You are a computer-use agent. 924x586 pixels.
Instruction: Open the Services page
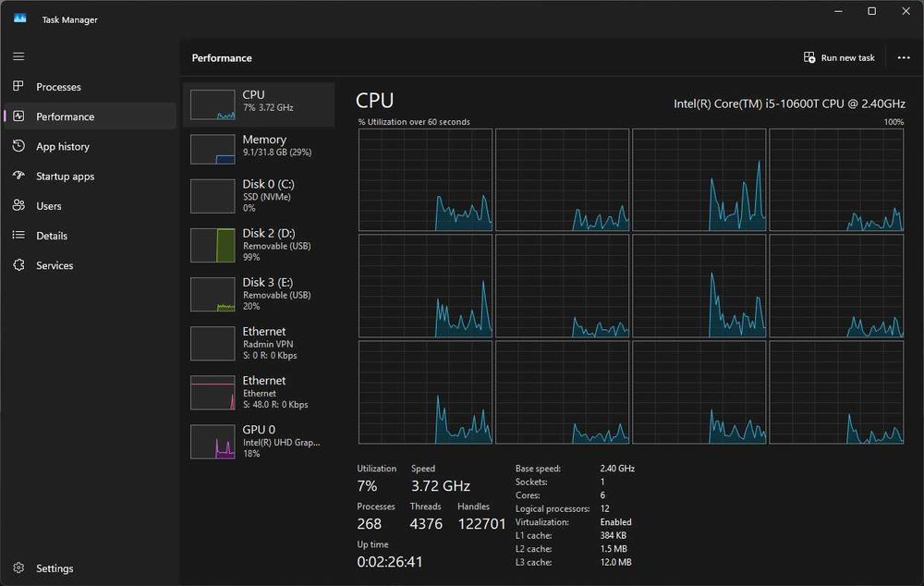coord(91,265)
